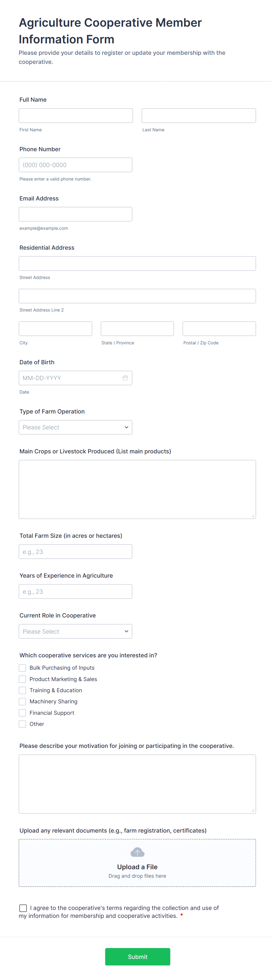Click the cloud upload icon

click(x=137, y=852)
